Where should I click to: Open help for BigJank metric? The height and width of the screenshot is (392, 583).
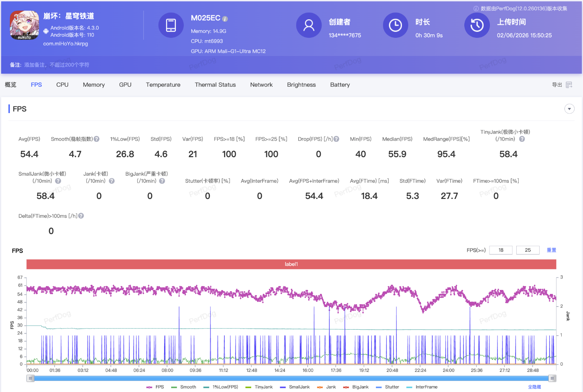[162, 181]
